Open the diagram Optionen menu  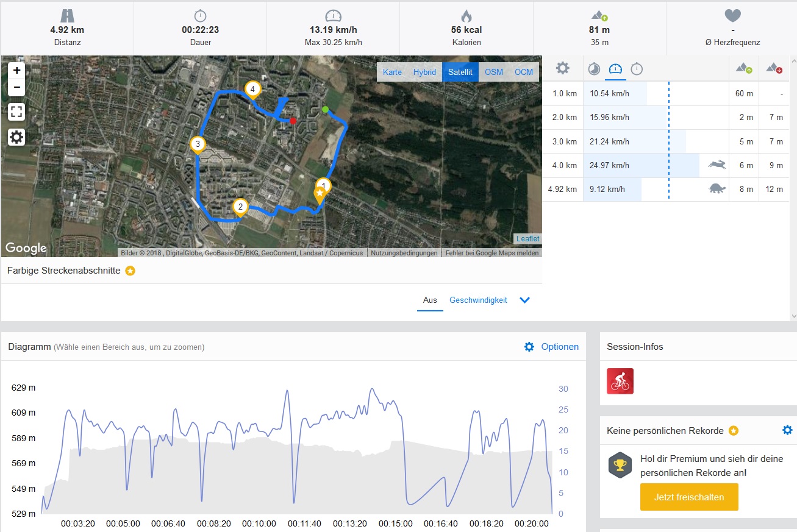tap(551, 347)
